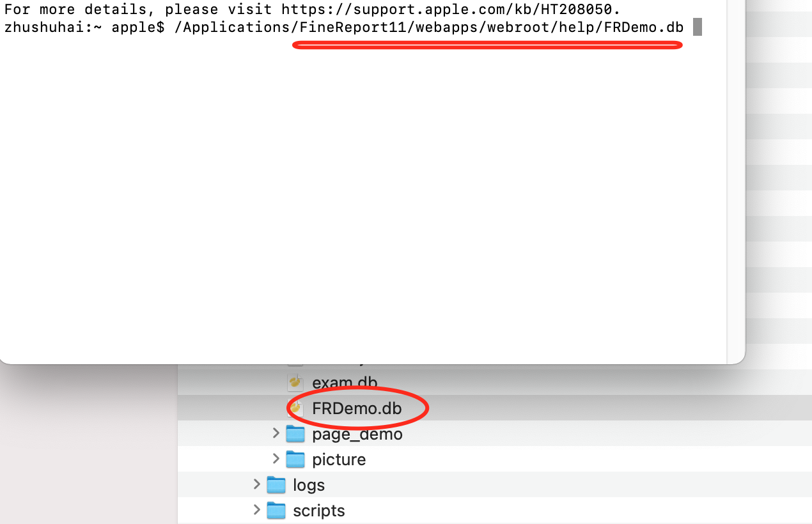This screenshot has width=812, height=524.
Task: Select the logs folder name
Action: (x=309, y=486)
